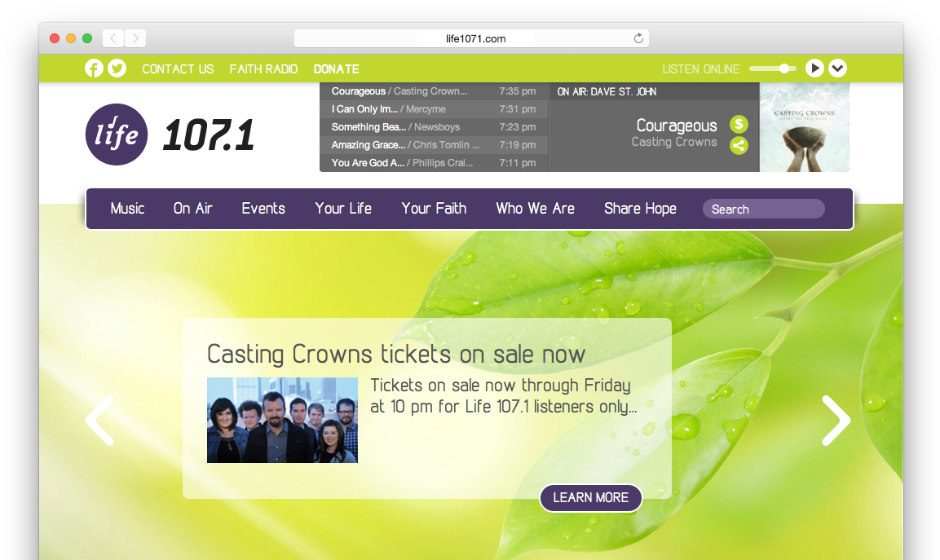Open the Share Hope menu
This screenshot has width=940, height=560.
[x=640, y=209]
